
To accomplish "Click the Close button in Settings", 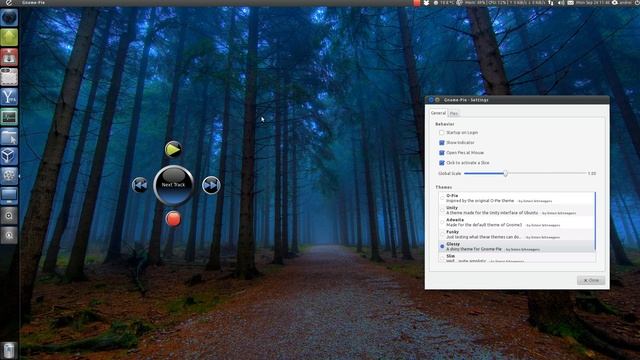I will 591,280.
